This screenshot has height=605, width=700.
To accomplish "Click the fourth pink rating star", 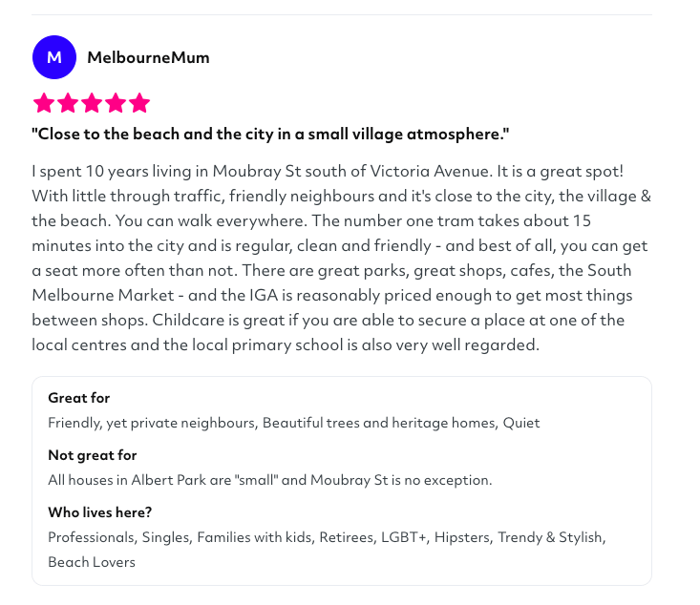I will click(116, 103).
